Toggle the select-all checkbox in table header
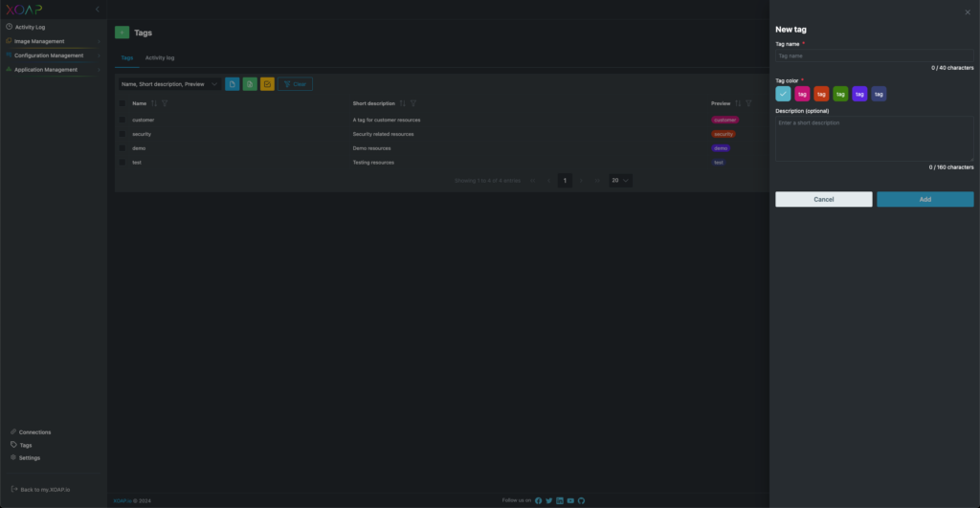Image resolution: width=980 pixels, height=508 pixels. click(122, 103)
